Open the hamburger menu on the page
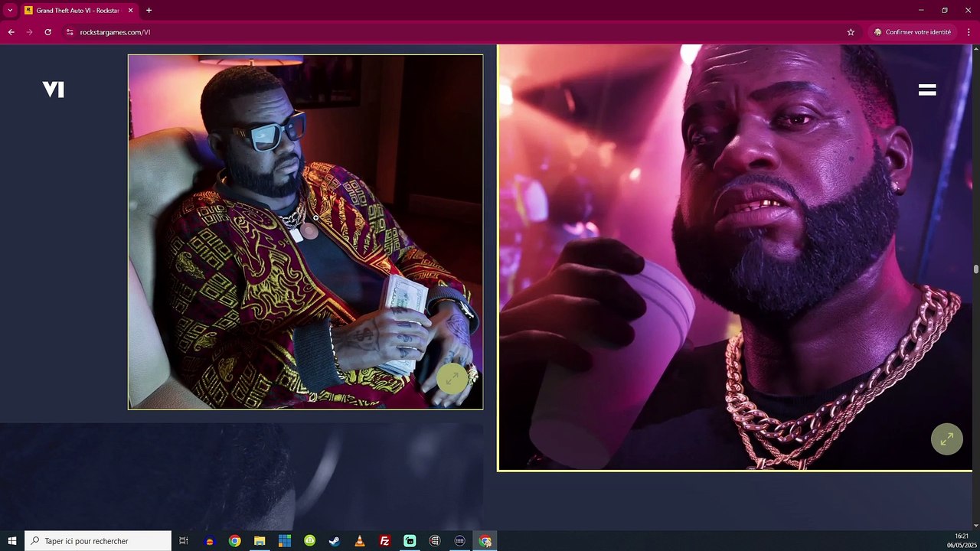 [x=927, y=90]
